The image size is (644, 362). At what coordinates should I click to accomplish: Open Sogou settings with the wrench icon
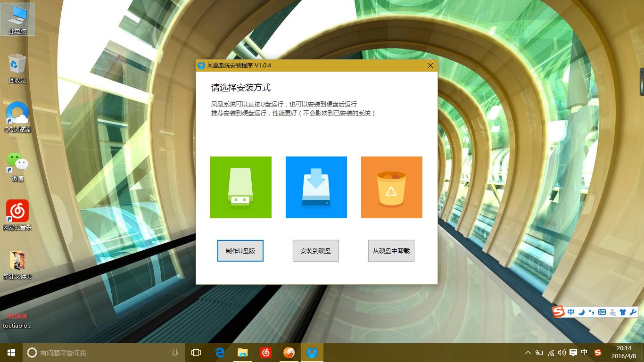[633, 312]
